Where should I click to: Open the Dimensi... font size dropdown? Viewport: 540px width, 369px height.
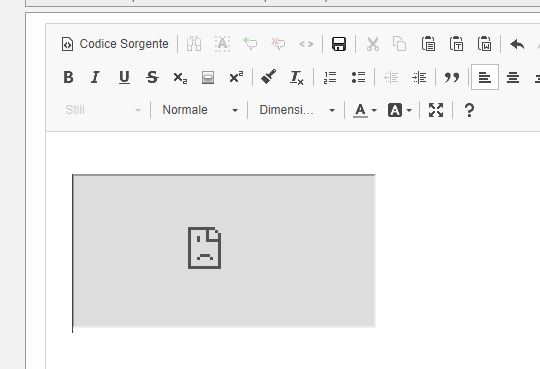tap(297, 110)
